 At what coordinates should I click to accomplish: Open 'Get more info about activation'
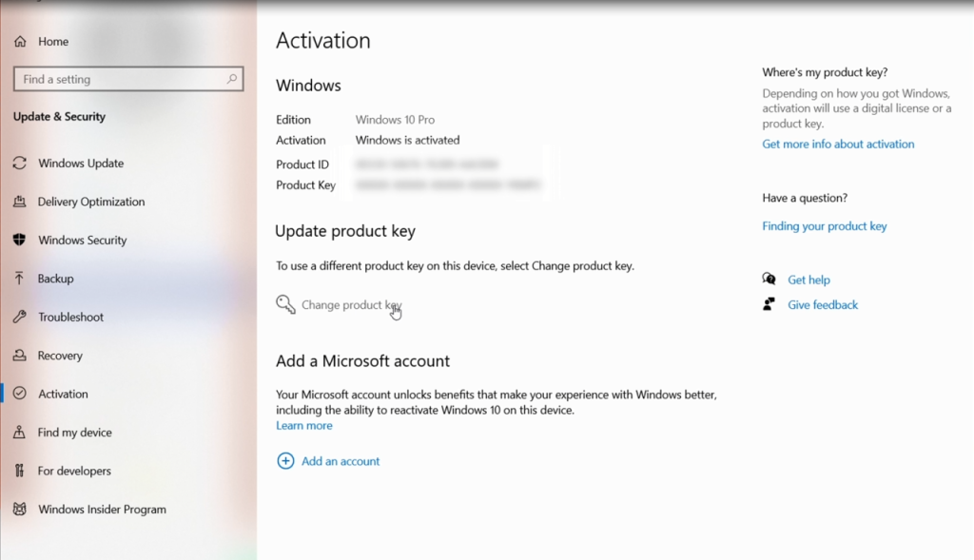[838, 144]
